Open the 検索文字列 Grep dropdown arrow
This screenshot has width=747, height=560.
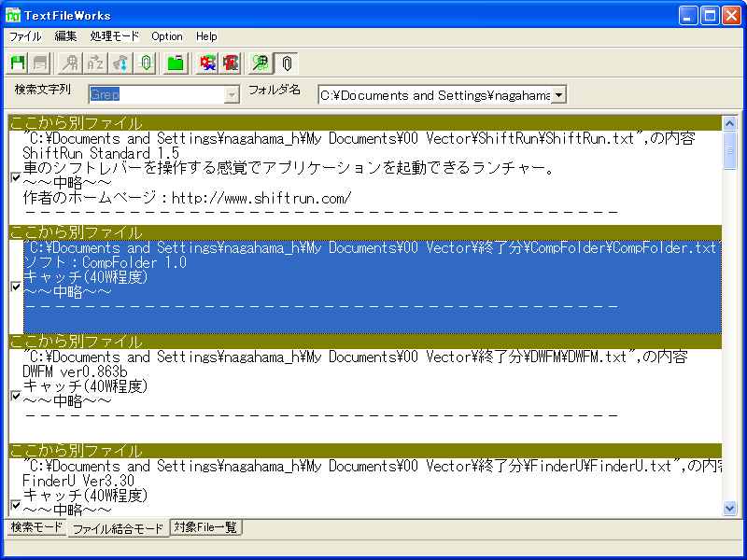[232, 95]
